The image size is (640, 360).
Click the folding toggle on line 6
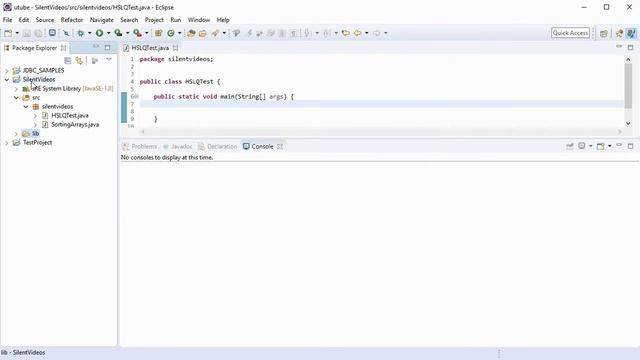[x=136, y=97]
